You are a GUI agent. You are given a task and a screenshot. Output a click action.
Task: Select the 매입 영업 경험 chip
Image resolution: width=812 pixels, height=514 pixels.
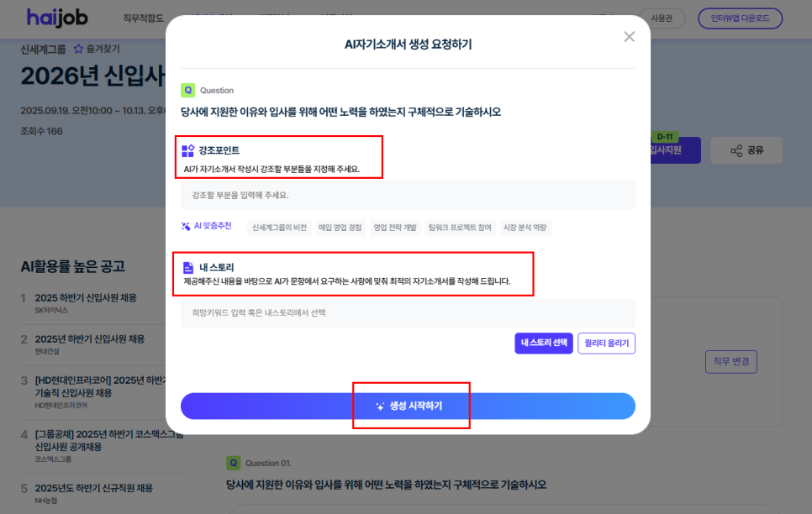(340, 228)
